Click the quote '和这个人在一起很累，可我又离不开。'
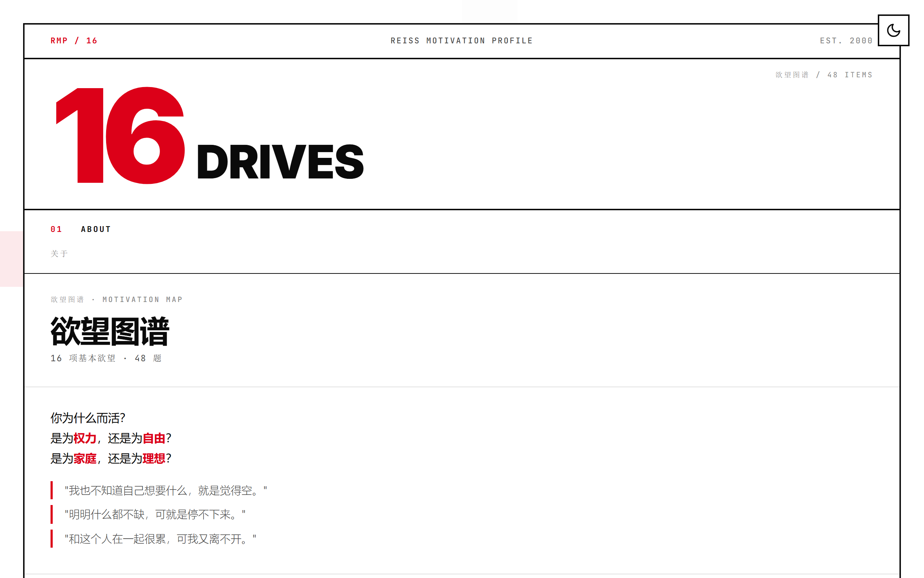Screen dimensions: 924x578 pyautogui.click(x=160, y=539)
